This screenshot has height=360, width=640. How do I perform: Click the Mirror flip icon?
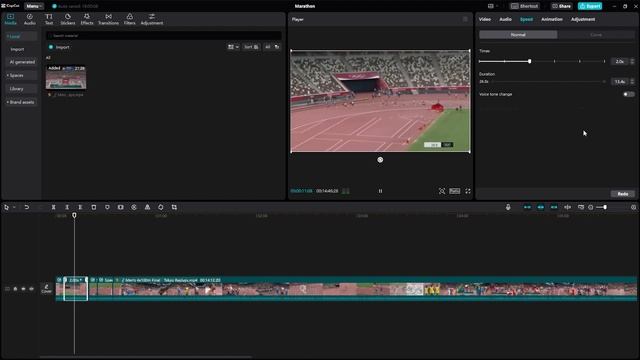pos(147,207)
